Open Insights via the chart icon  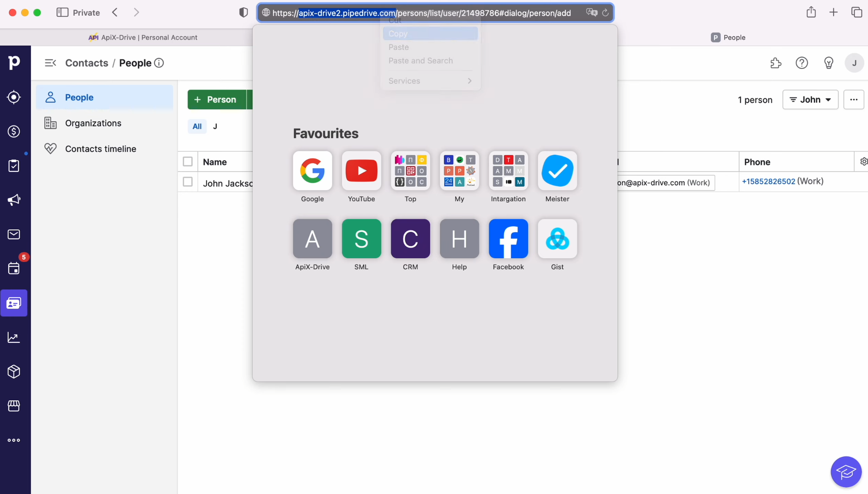point(14,337)
